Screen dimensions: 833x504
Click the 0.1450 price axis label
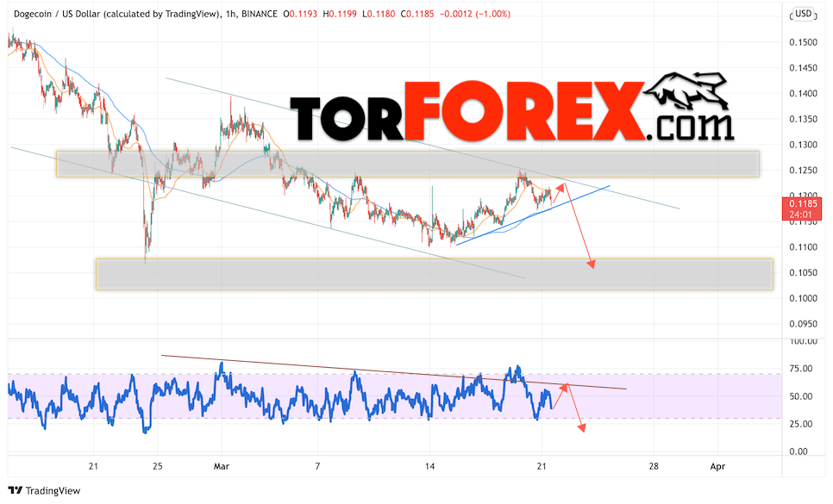(x=803, y=68)
